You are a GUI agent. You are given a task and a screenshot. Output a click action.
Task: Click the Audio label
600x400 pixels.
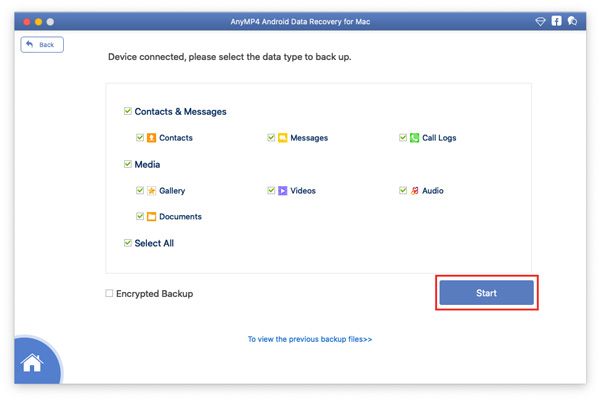433,191
